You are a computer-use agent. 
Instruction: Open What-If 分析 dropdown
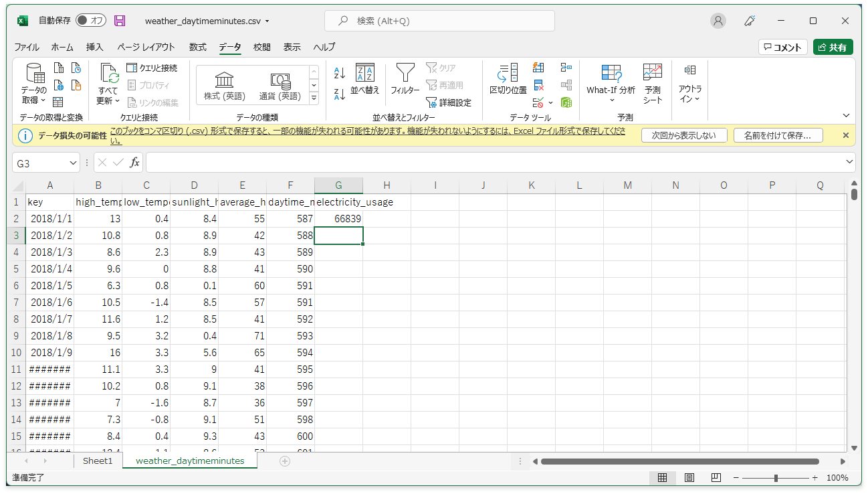point(611,84)
